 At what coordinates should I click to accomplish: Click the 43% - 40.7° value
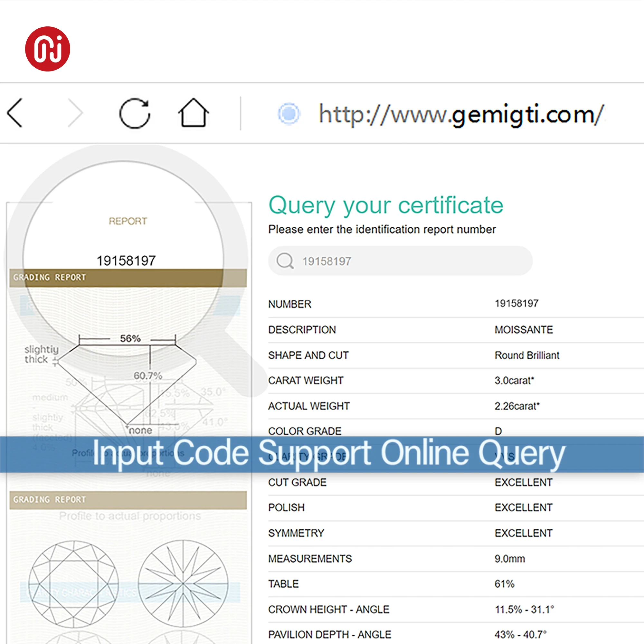[521, 634]
